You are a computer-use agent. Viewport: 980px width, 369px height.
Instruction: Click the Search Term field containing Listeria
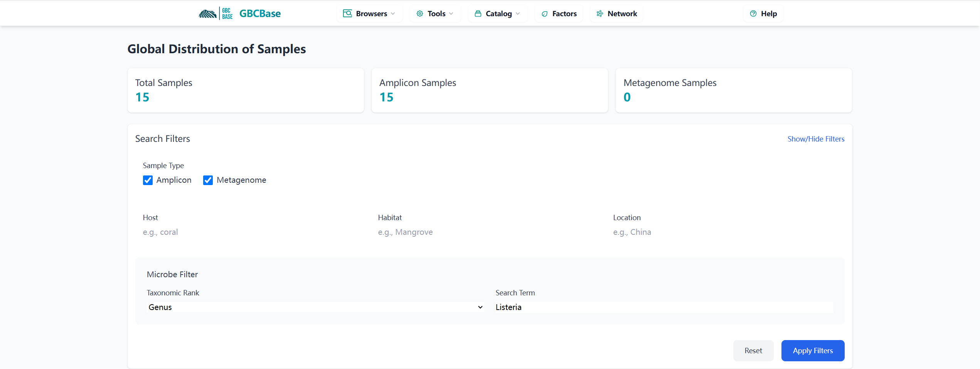click(664, 307)
